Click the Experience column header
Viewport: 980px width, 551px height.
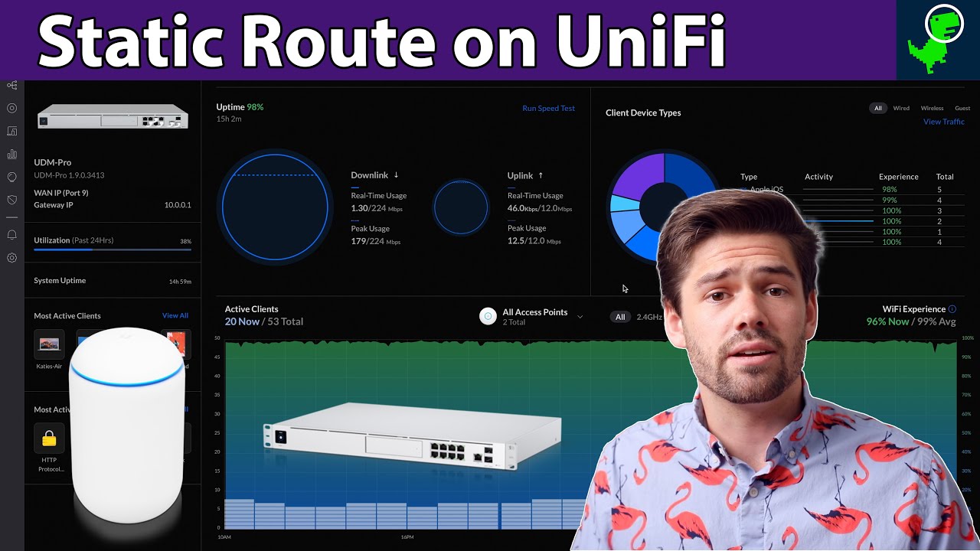point(898,177)
